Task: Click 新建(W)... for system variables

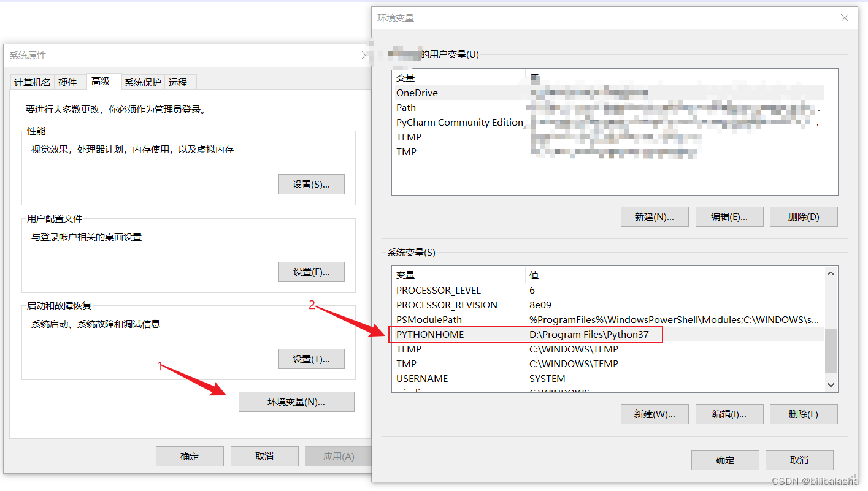Action: pyautogui.click(x=655, y=414)
